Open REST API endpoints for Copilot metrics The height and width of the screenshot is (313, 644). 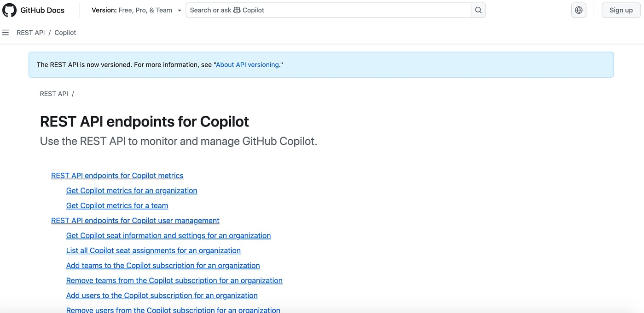click(x=117, y=176)
